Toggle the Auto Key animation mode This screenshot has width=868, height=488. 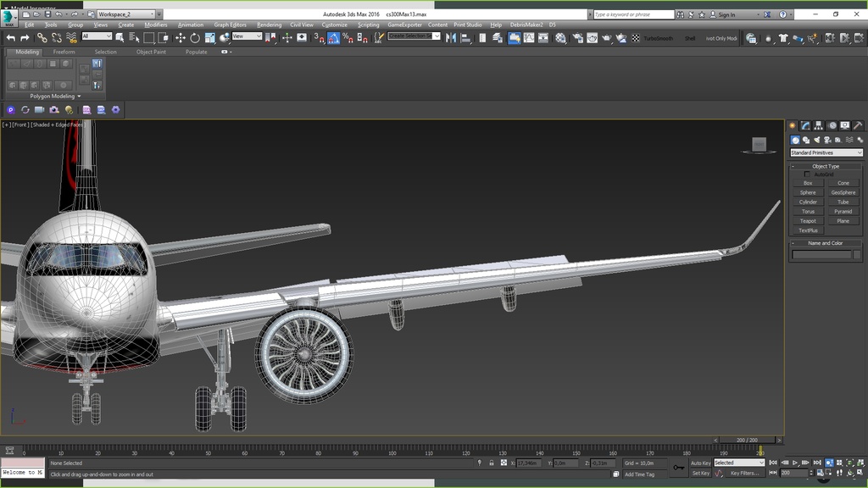point(700,463)
